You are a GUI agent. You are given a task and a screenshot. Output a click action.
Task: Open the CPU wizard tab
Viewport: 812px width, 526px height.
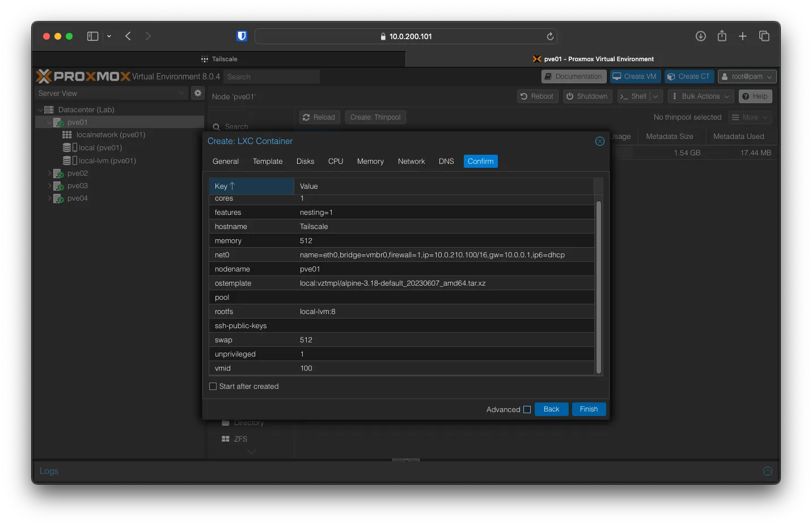(x=336, y=162)
